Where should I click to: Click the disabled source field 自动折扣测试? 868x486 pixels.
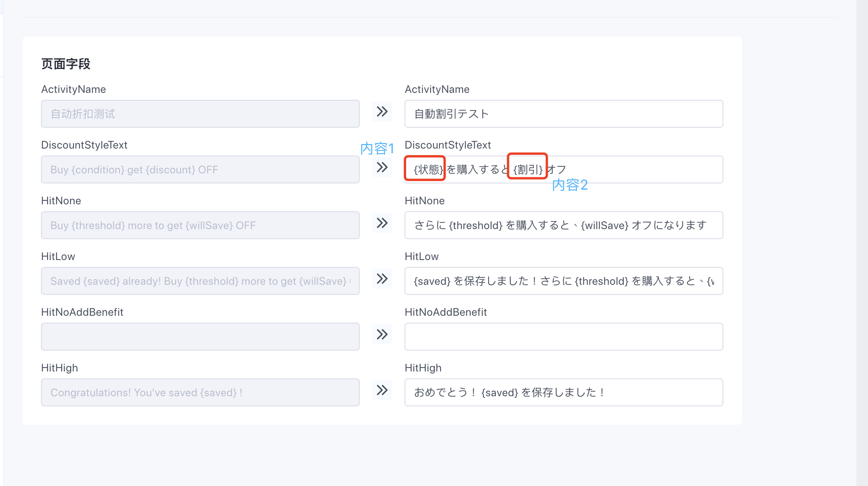(x=200, y=114)
